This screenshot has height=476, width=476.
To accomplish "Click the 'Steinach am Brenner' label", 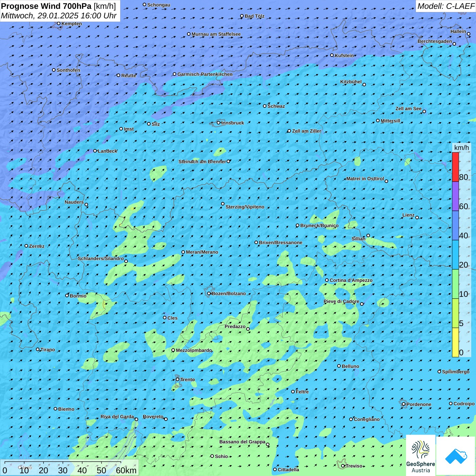I will pos(202,161).
